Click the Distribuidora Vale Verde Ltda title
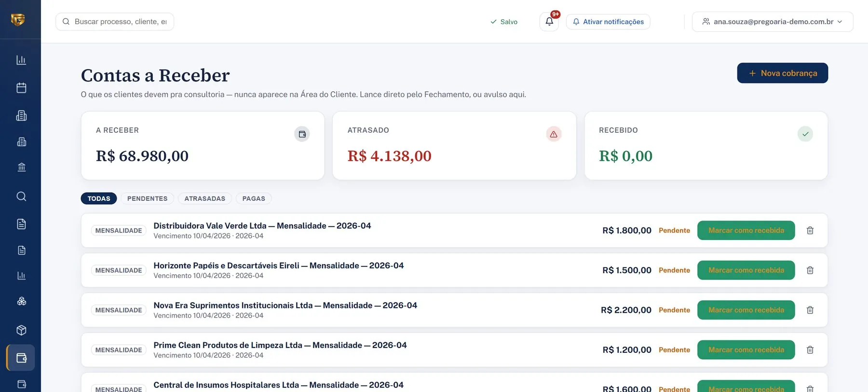 (262, 225)
